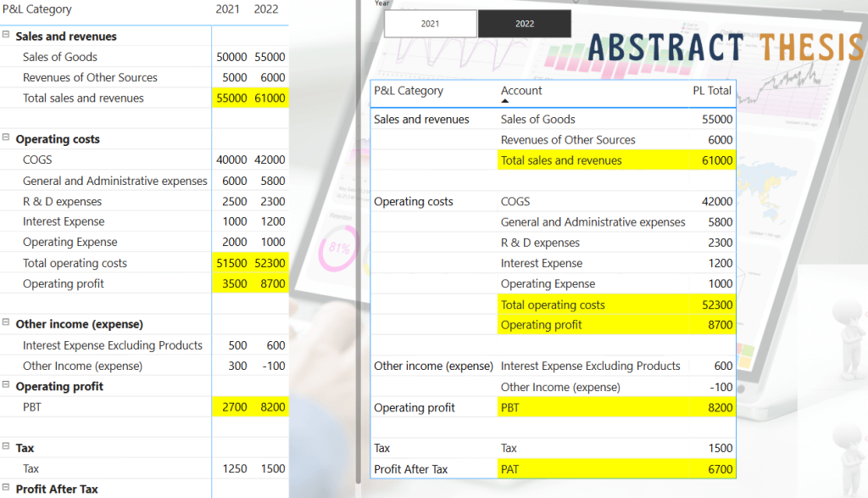Select the 2021 year slicer button
This screenshot has height=498, width=868.
(430, 24)
